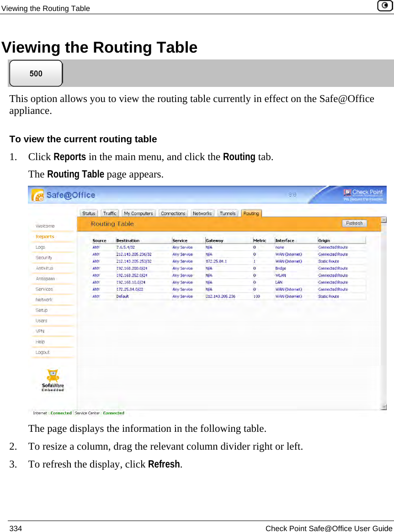This screenshot has height=532, width=394.
Task: Open Reports in the main menu
Action: (45, 236)
